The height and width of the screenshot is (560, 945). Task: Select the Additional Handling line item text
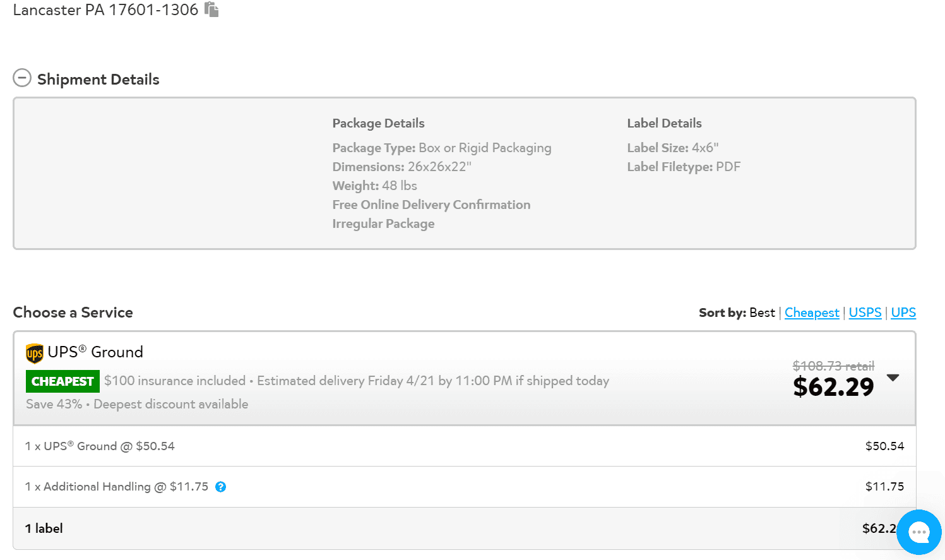coord(116,487)
